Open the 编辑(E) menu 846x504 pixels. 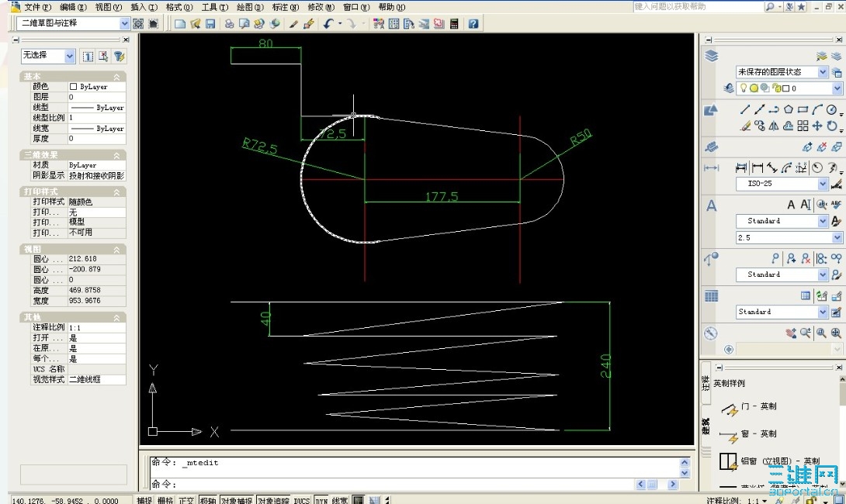tap(74, 7)
